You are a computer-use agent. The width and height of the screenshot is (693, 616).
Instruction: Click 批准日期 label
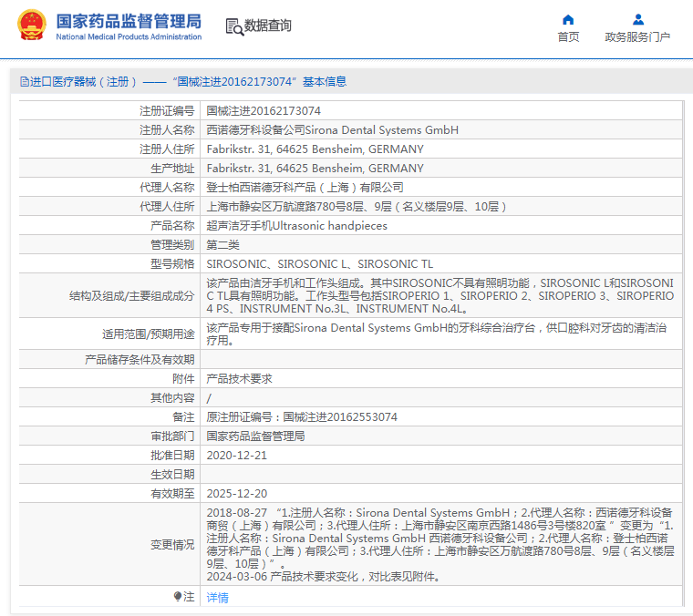[172, 456]
